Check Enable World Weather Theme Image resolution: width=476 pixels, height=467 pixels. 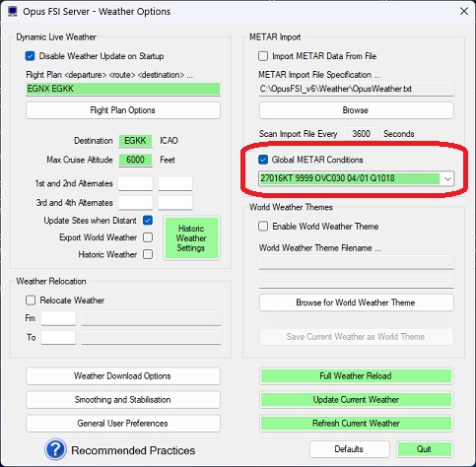[263, 227]
